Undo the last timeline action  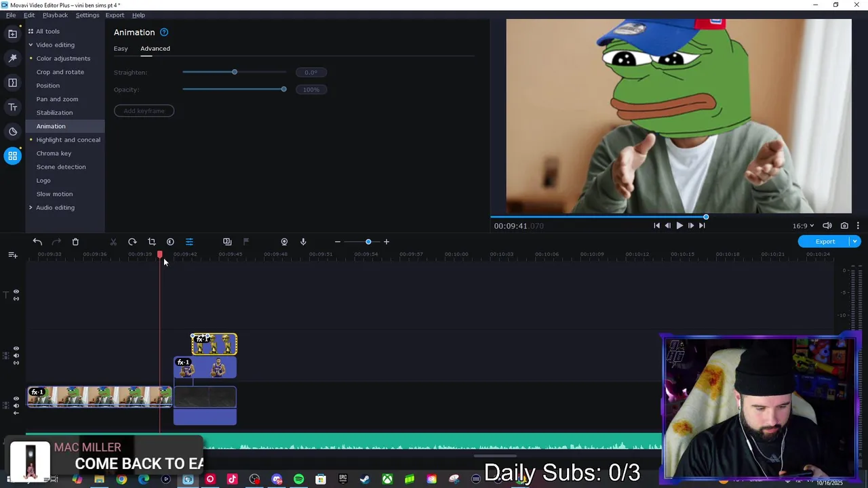(37, 242)
